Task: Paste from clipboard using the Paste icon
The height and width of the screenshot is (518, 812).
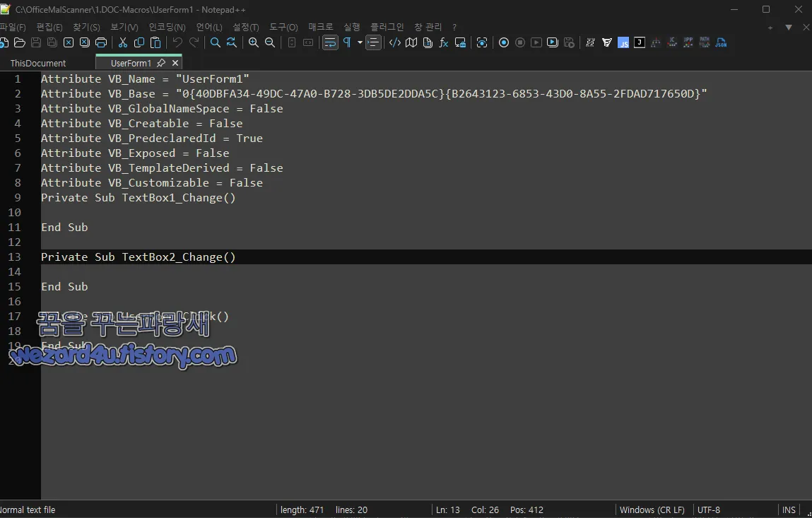Action: click(155, 42)
